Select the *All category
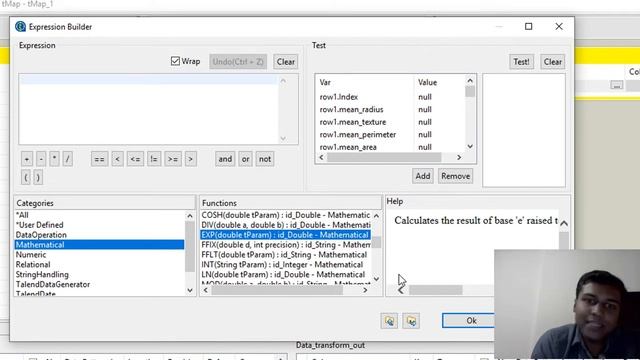 100,215
